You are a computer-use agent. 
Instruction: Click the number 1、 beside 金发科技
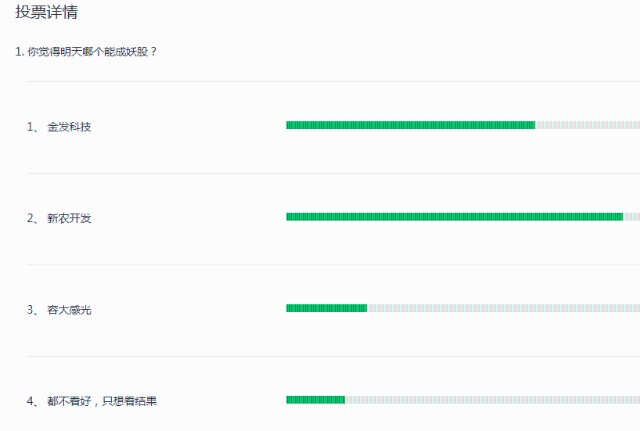pos(33,127)
